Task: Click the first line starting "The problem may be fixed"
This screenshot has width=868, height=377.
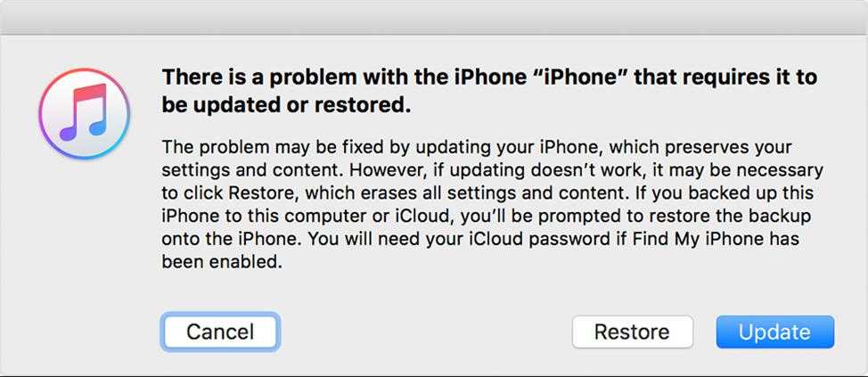Action: point(476,146)
